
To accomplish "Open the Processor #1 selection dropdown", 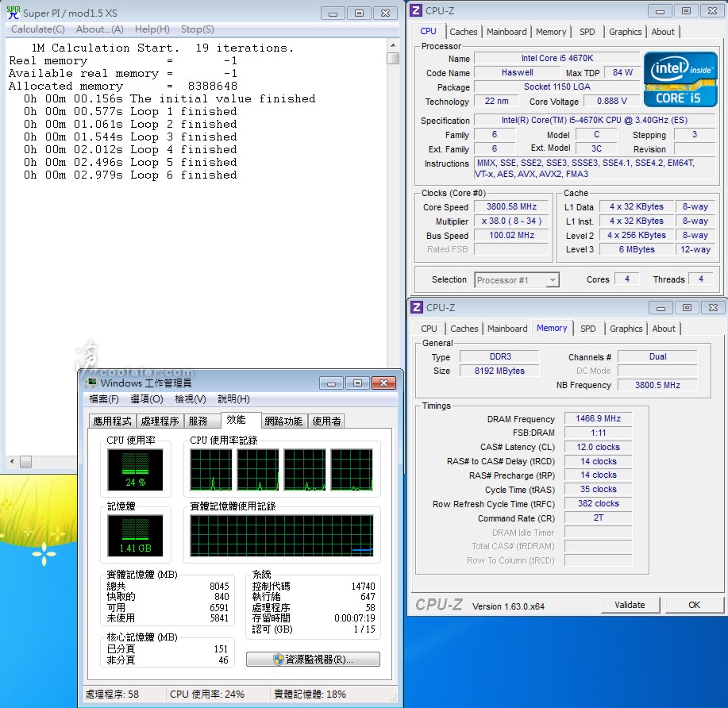I will 552,280.
